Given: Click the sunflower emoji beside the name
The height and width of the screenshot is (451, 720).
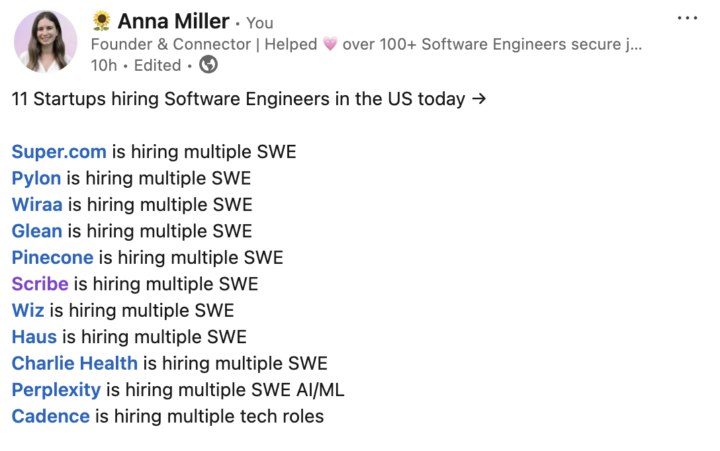Looking at the screenshot, I should (x=101, y=21).
